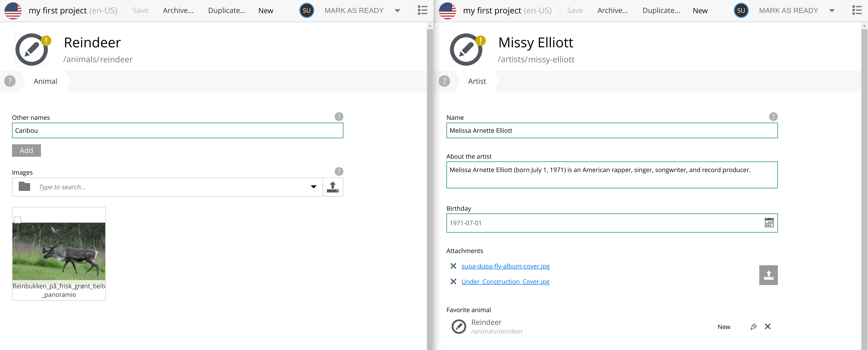Open the Birthday calendar picker
The width and height of the screenshot is (868, 350).
[769, 223]
